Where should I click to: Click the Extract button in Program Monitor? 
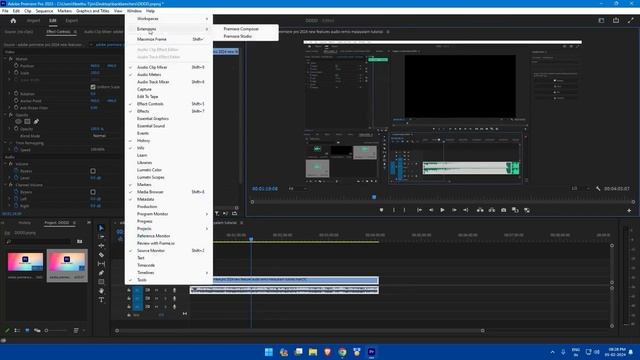point(492,210)
